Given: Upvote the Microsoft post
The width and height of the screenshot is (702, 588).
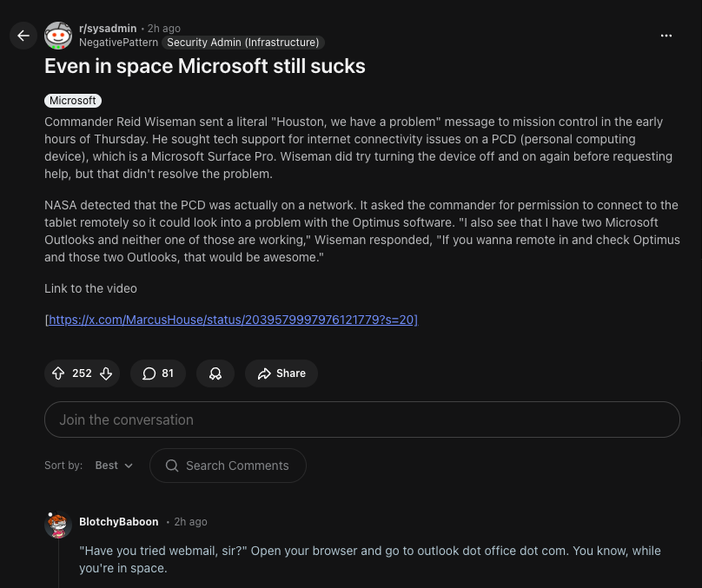Looking at the screenshot, I should pyautogui.click(x=58, y=373).
